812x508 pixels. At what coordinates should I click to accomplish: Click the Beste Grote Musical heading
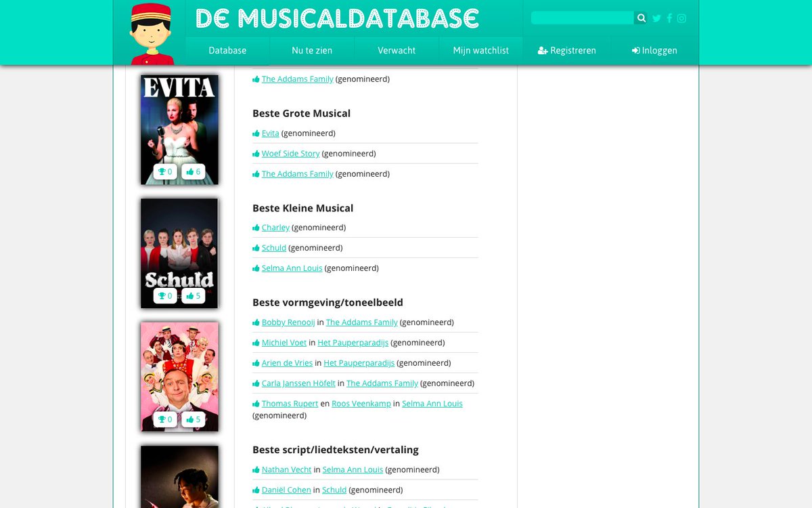(x=302, y=114)
